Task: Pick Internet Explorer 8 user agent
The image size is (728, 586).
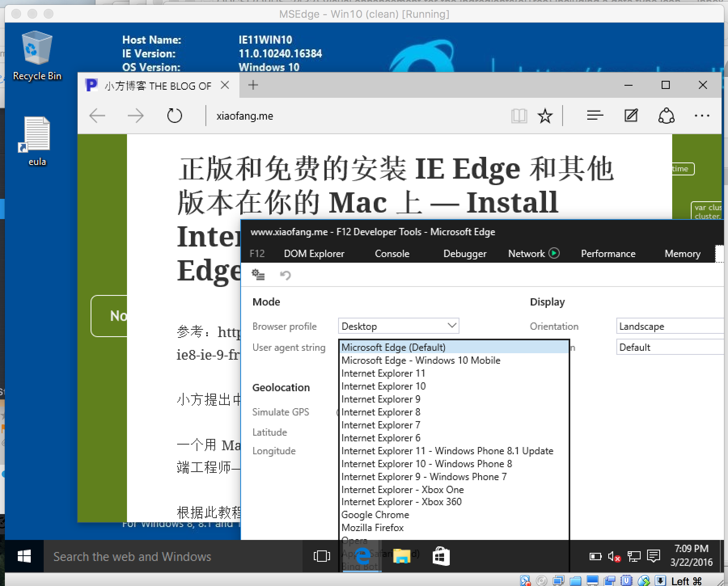Action: 454,412
